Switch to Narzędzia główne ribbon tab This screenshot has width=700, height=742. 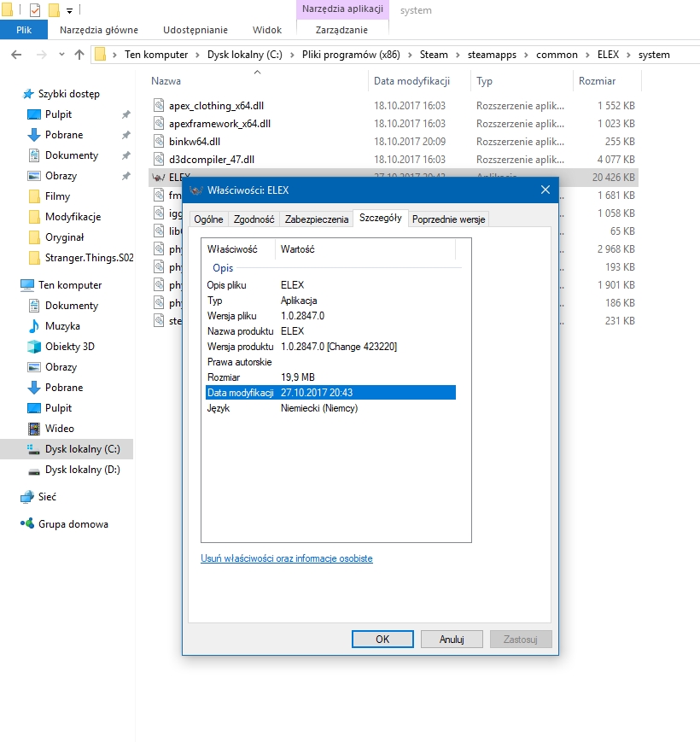pos(99,30)
